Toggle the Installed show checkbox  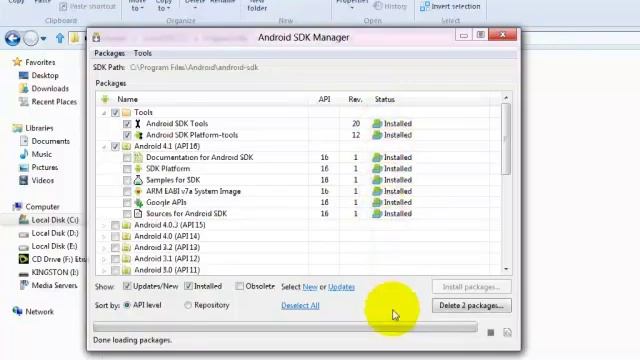point(188,286)
